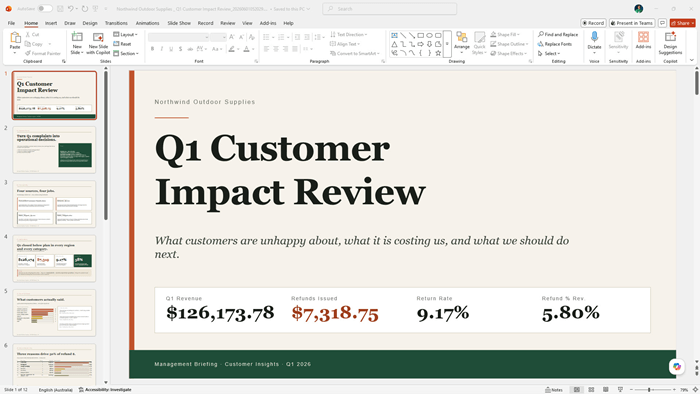Screen dimensions: 700x394
Task: Start Slide Show from status bar
Action: point(620,390)
